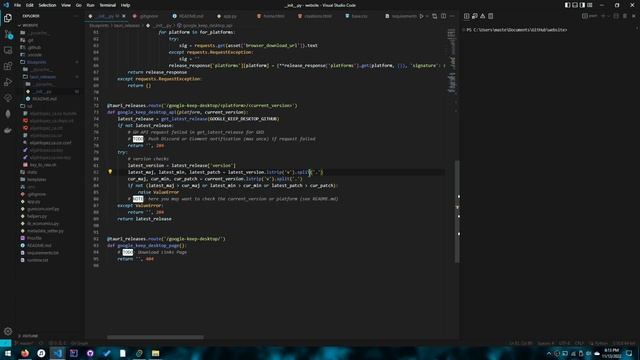
Task: Select the Debug Console panel icon
Action: click(475, 16)
